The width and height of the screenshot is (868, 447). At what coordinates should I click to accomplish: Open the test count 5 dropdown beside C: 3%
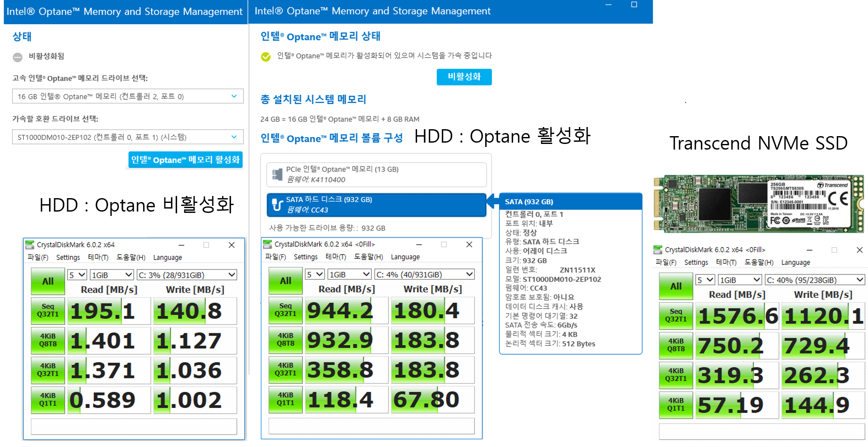77,275
